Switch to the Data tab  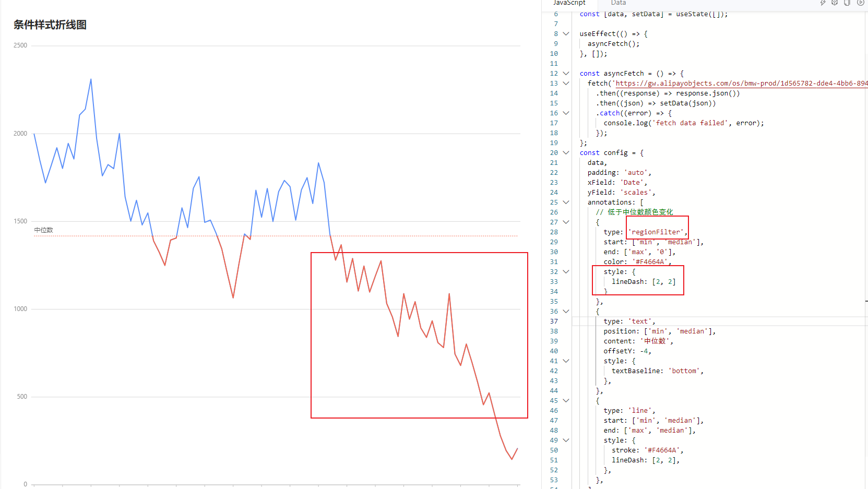point(618,3)
